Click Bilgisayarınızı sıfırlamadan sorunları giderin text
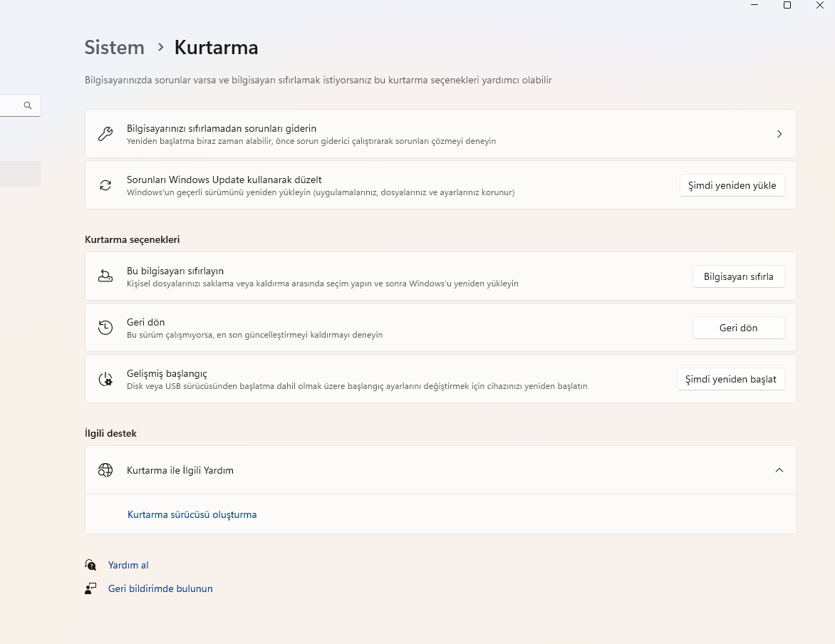The height and width of the screenshot is (644, 835). 222,128
